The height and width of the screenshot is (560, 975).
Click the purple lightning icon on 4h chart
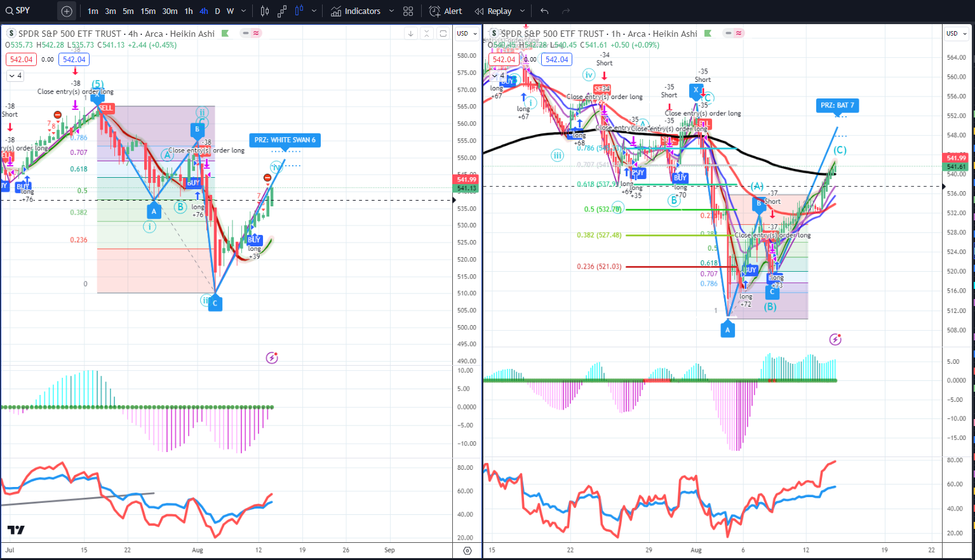pos(272,358)
